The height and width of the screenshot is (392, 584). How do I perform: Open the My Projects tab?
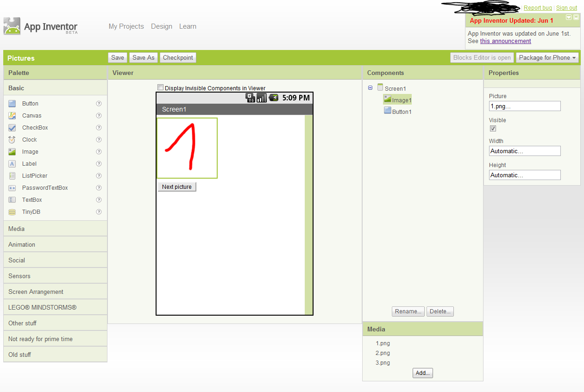point(126,26)
